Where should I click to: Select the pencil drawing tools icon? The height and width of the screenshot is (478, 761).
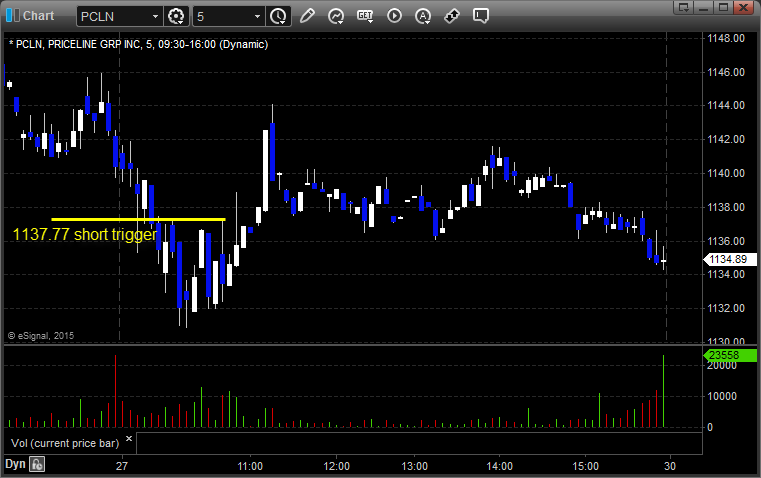[307, 16]
